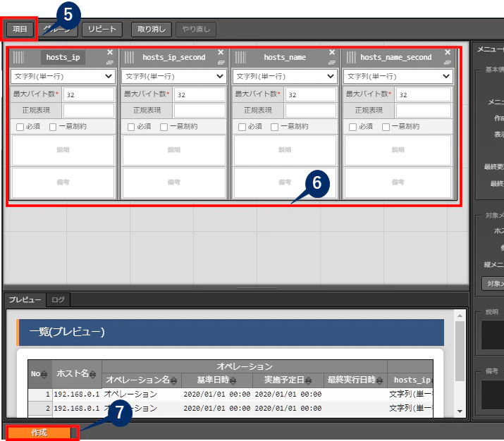Viewport: 504px width, 441px height.
Task: Check 一意制約 for the hosts_ip column
Action: click(53, 127)
